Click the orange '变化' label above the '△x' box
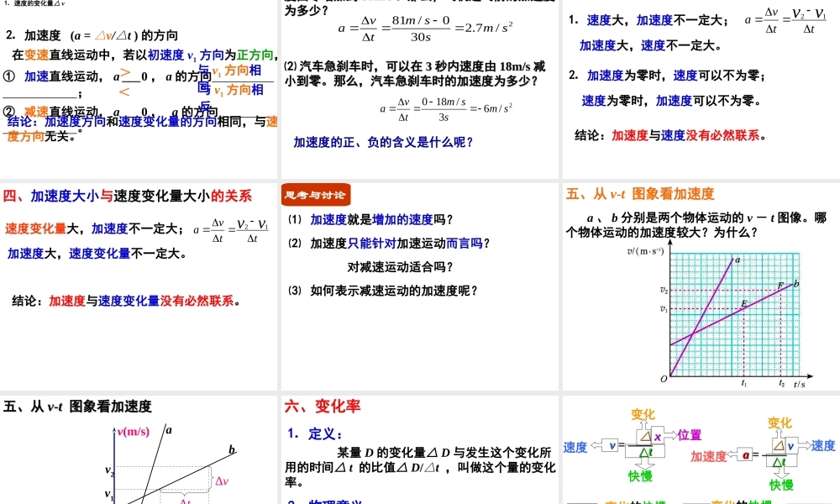This screenshot has width=840, height=504. pyautogui.click(x=643, y=414)
